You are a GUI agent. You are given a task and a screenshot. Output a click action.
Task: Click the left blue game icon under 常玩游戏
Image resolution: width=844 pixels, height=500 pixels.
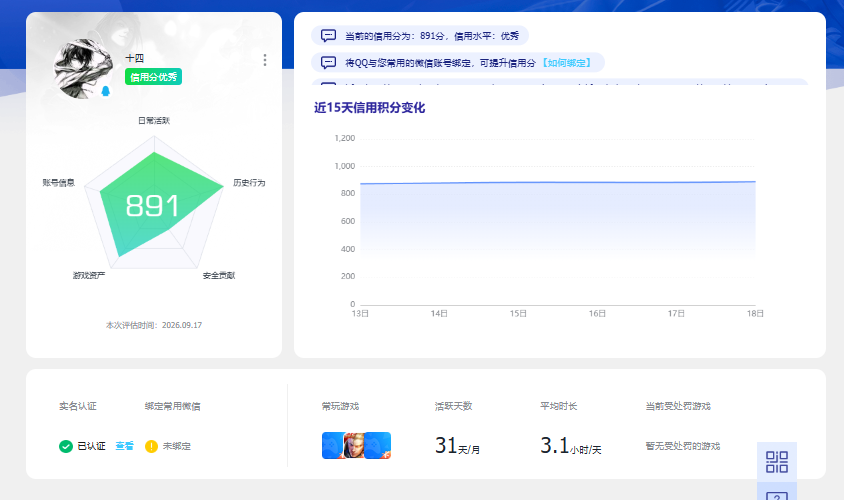[333, 446]
